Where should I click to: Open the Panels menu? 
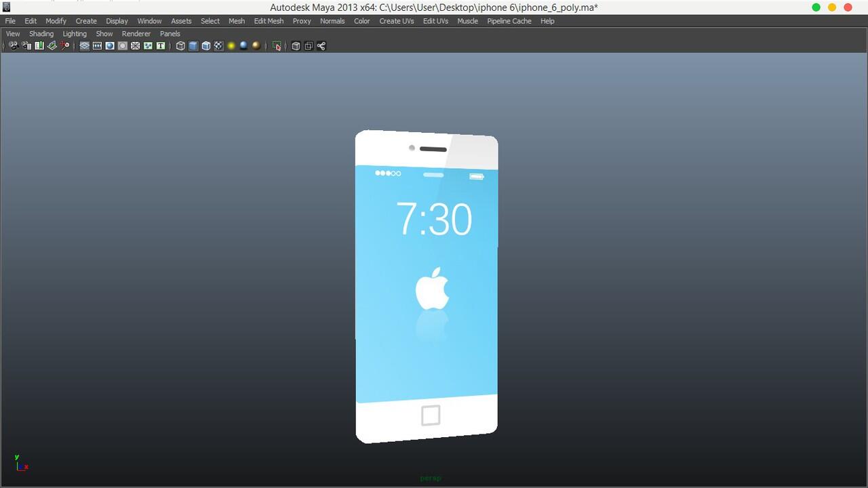tap(170, 34)
